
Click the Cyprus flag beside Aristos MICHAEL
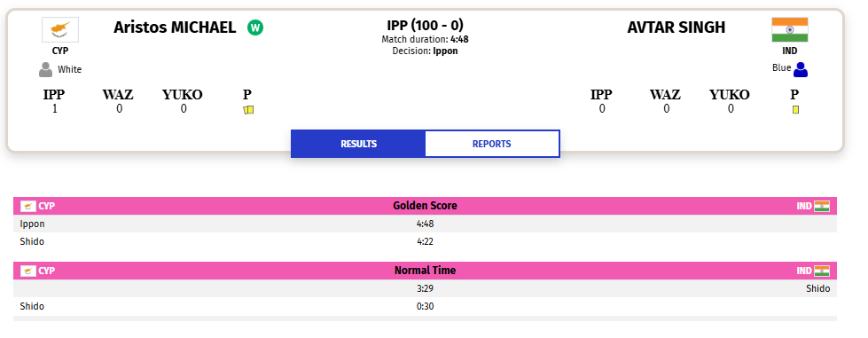pyautogui.click(x=60, y=29)
